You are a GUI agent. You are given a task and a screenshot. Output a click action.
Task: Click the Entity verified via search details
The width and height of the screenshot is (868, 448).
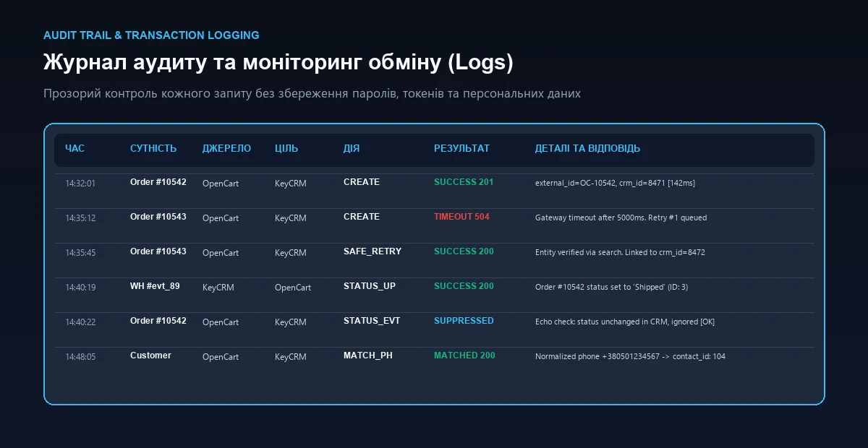pos(620,253)
